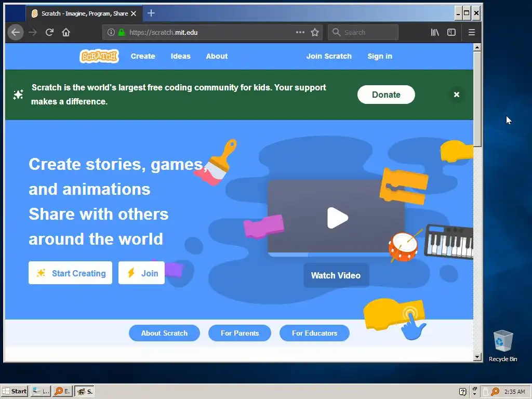Click the 'L..' taskbar button
This screenshot has width=532, height=399.
click(x=41, y=391)
